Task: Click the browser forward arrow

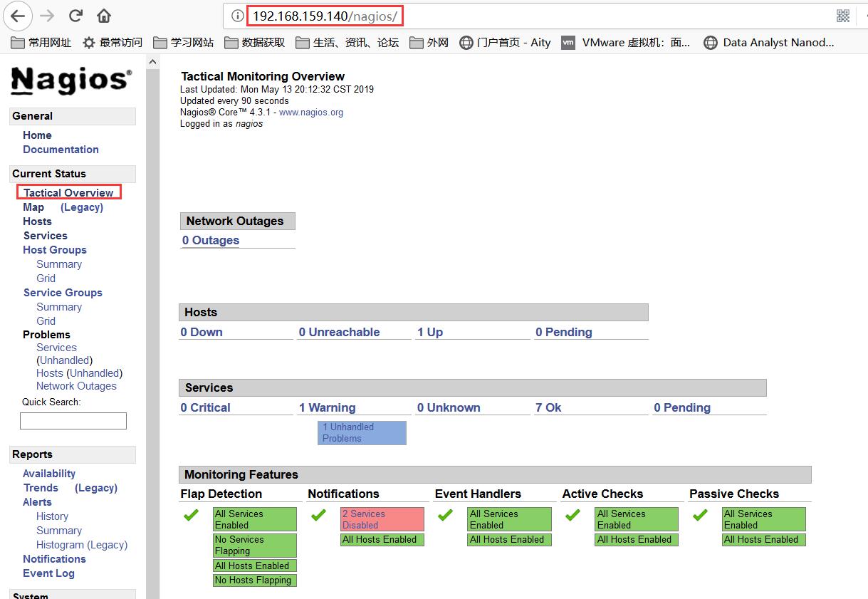Action: pos(47,16)
